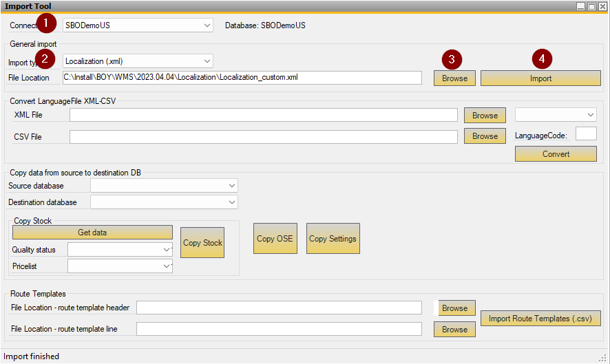Click the 'Import Tool' window title
The height and width of the screenshot is (364, 610).
pos(28,6)
